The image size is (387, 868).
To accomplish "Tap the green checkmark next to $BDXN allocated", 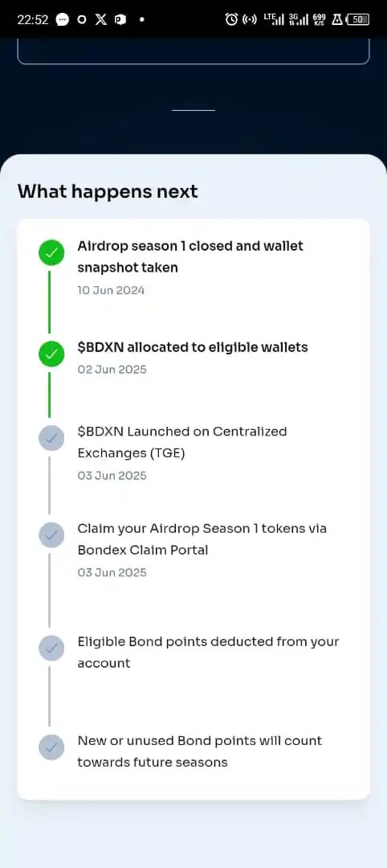I will [51, 354].
